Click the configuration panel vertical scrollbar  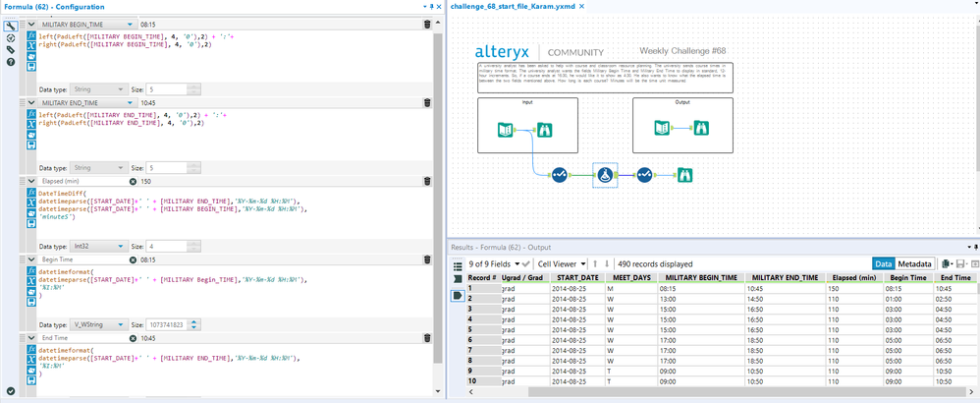tap(438, 201)
